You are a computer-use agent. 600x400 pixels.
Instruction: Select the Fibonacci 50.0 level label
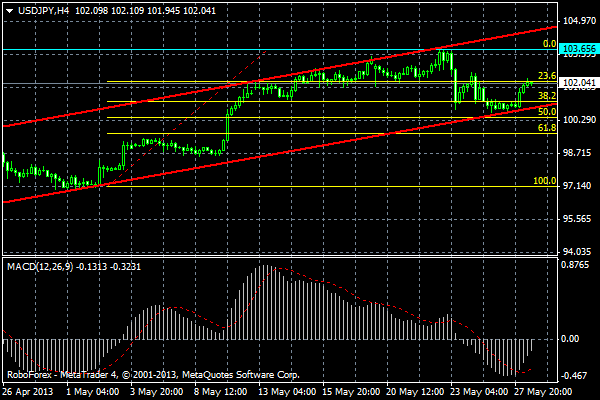(547, 112)
